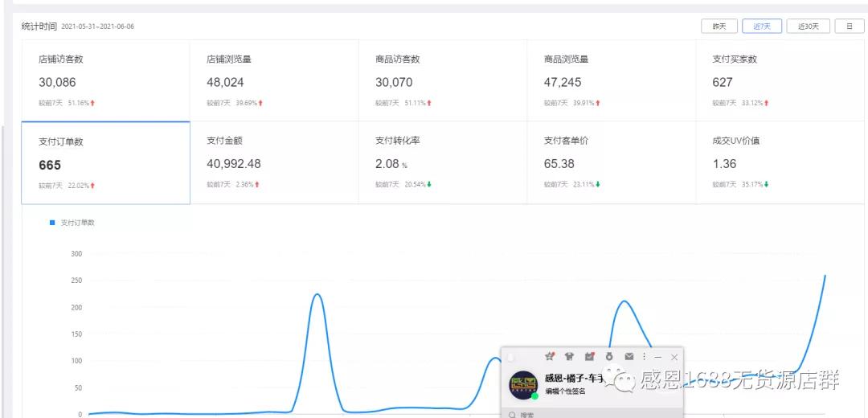Image resolution: width=868 pixels, height=418 pixels.
Task: Click the 48,024 store views value
Action: [225, 83]
